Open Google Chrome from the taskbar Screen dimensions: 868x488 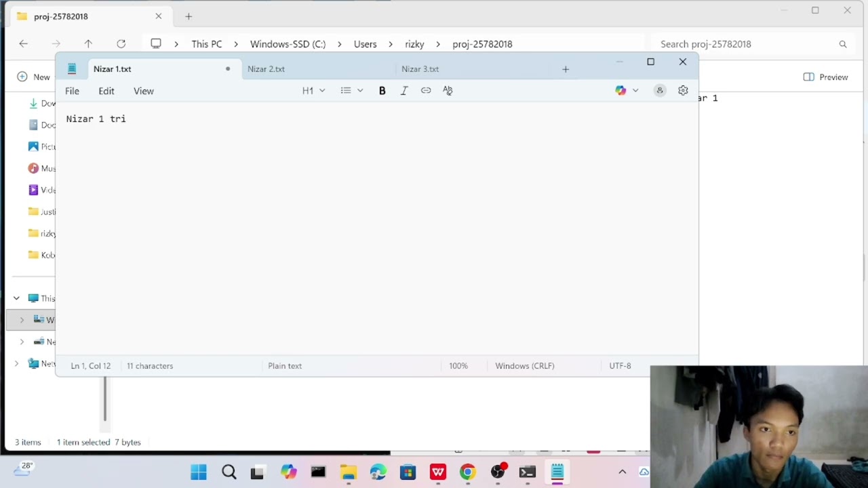[x=468, y=472]
